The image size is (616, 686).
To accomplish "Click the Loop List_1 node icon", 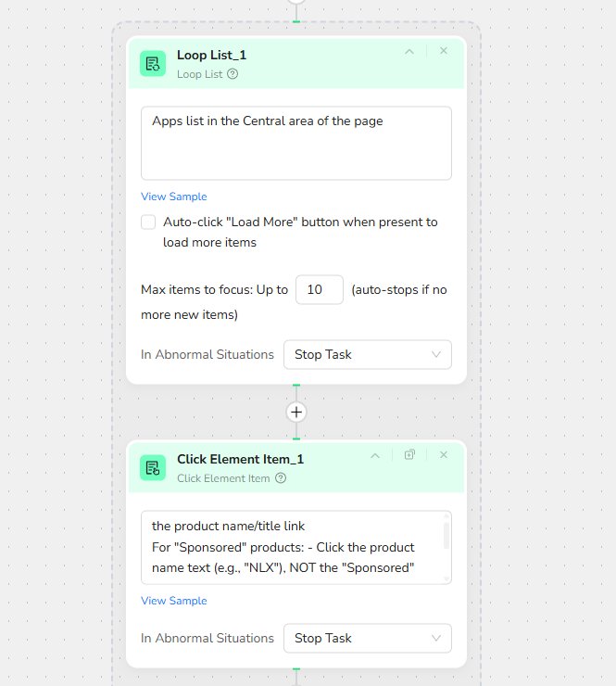I will pos(153,63).
